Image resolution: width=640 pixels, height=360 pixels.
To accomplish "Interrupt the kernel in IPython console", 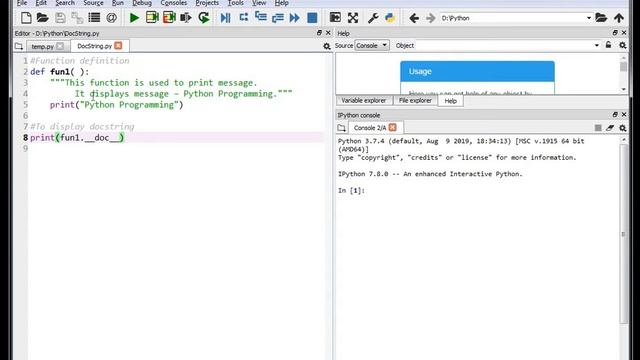I will click(x=598, y=128).
